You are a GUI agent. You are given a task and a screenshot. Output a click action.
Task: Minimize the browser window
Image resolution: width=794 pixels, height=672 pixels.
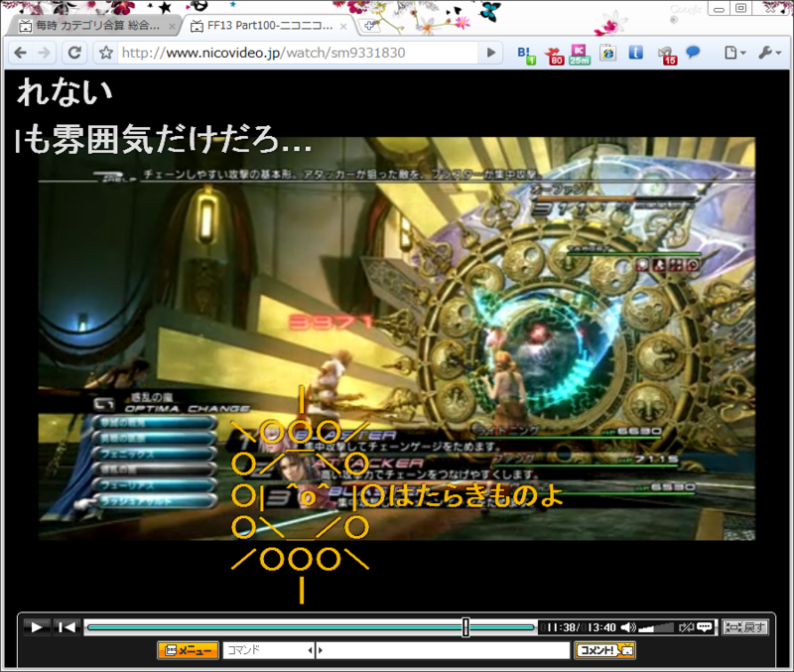pos(719,9)
